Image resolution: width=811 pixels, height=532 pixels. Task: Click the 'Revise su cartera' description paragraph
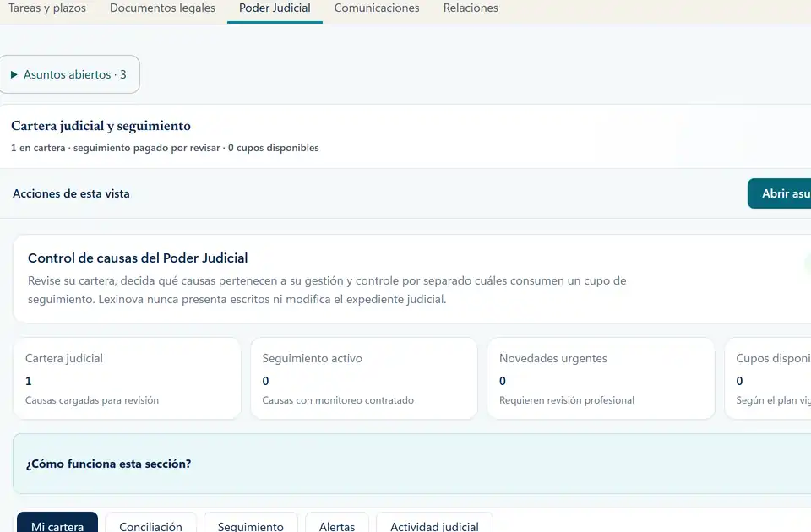pos(327,290)
